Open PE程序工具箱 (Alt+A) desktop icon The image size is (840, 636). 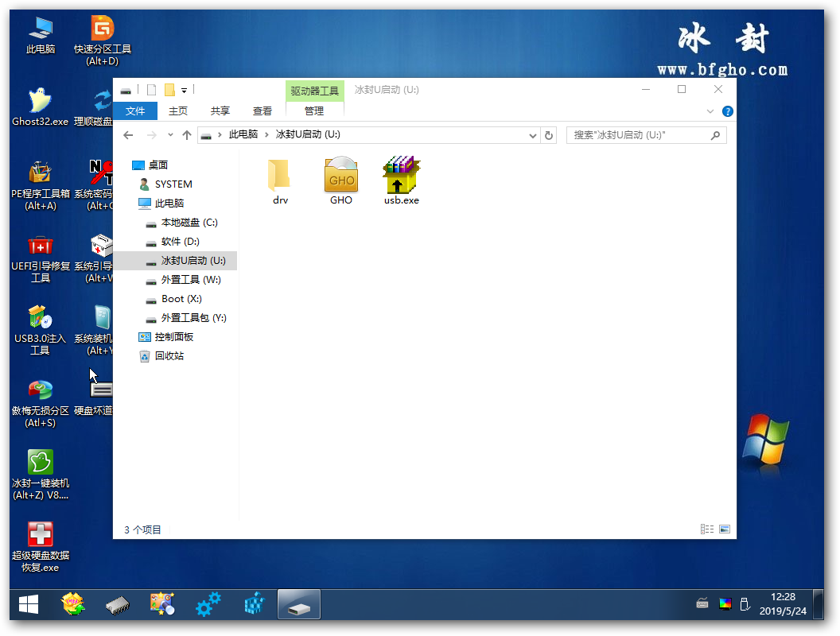pyautogui.click(x=41, y=185)
